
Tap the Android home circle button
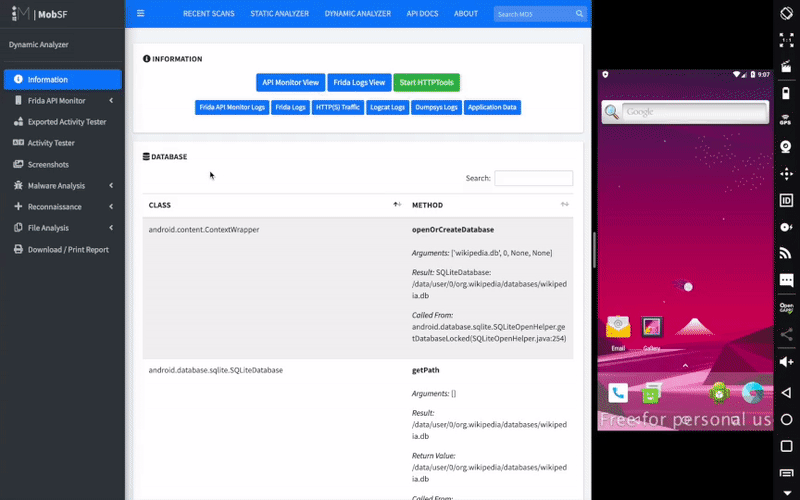tap(786, 419)
